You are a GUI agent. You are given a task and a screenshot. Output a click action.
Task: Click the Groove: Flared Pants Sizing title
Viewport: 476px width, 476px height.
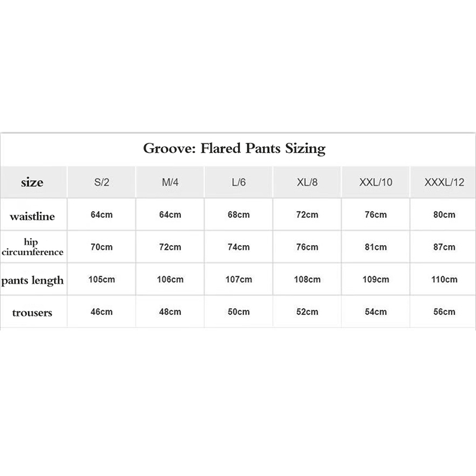click(x=234, y=149)
